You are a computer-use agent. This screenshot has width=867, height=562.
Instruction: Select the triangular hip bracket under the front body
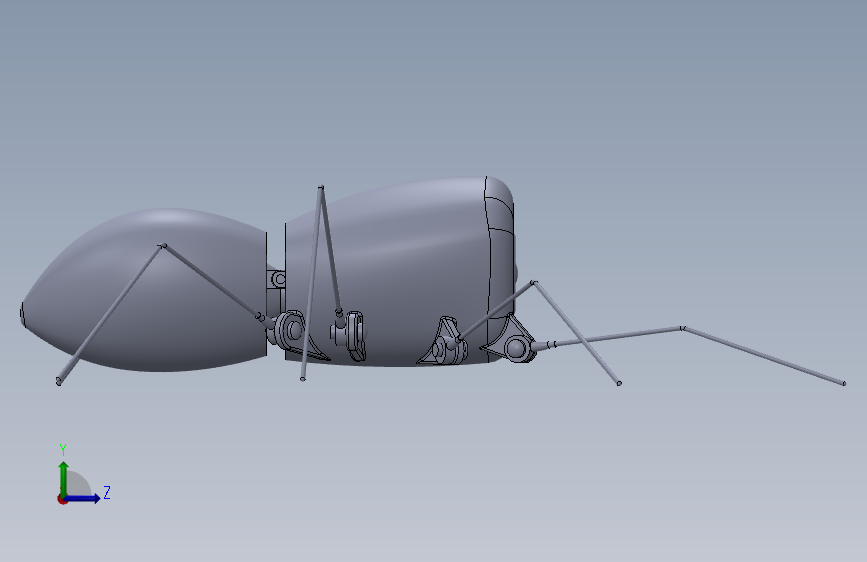[x=444, y=342]
